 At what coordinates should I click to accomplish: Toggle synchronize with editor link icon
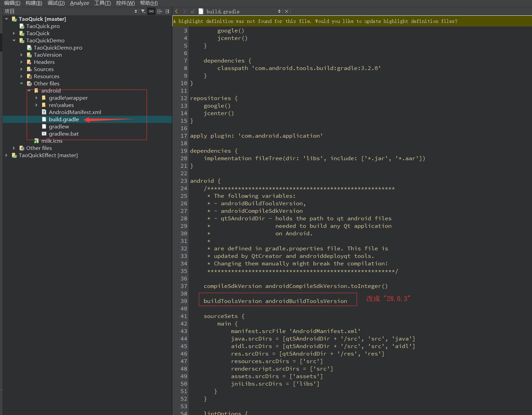(151, 11)
